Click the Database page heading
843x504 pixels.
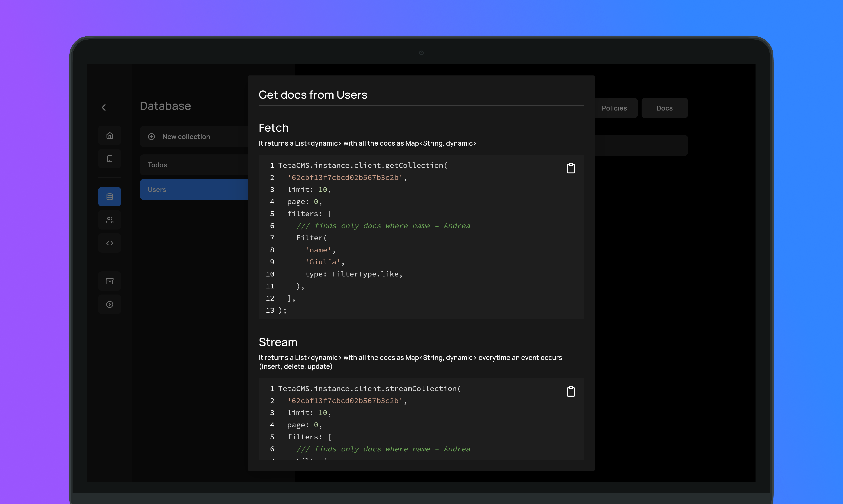pyautogui.click(x=165, y=106)
